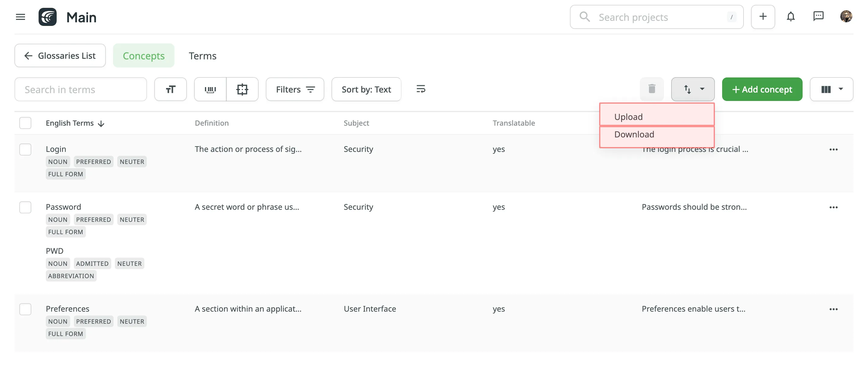Image resolution: width=868 pixels, height=371 pixels.
Task: Click the text size/font icon in toolbar
Action: [x=171, y=89]
